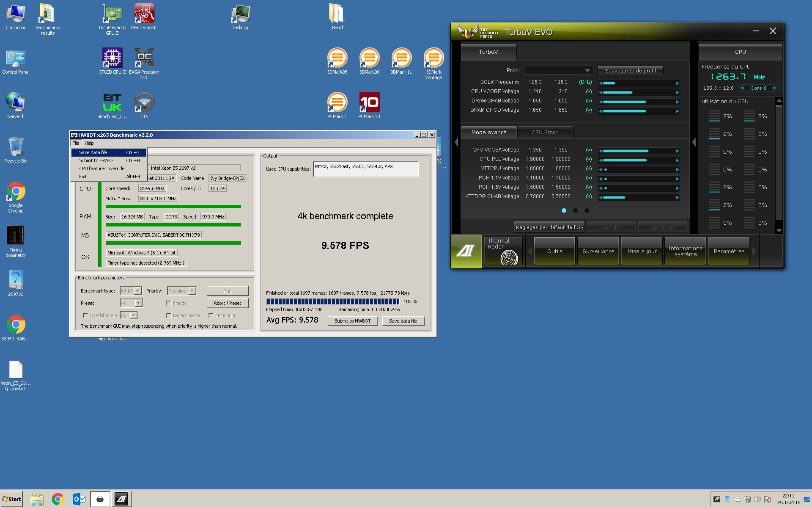The width and height of the screenshot is (812, 508).
Task: Open the CPUID CPU-Z desktop icon
Action: click(112, 61)
